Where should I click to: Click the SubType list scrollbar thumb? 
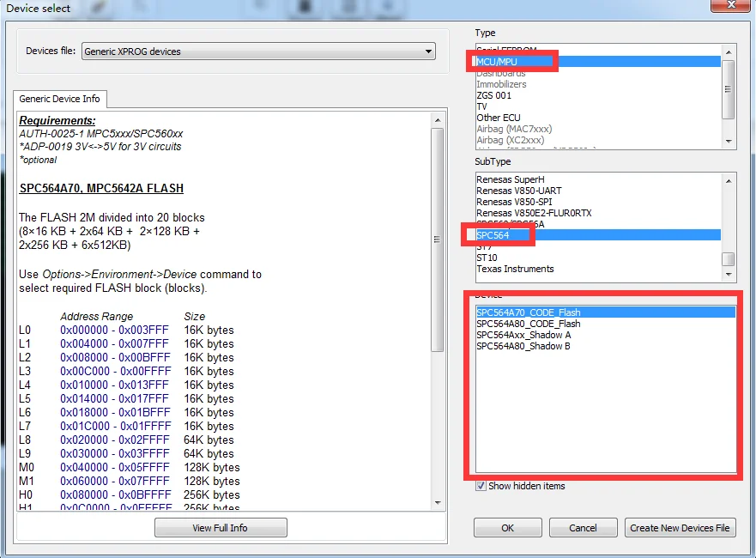[729, 259]
